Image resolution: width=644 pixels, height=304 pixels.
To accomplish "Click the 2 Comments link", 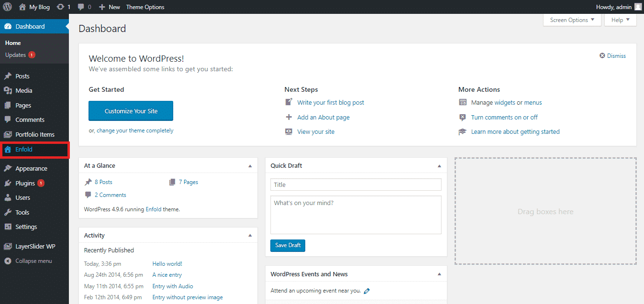I will click(x=111, y=195).
